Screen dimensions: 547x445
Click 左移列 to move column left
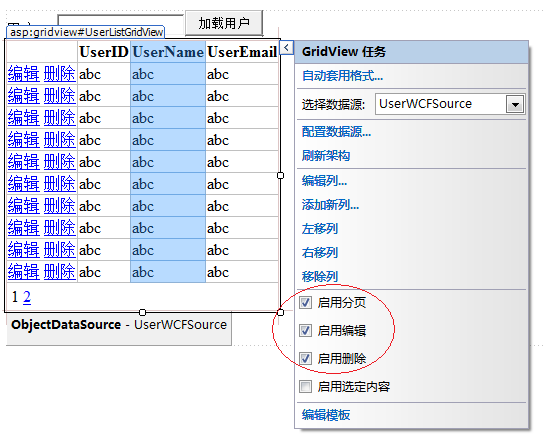[x=320, y=229]
